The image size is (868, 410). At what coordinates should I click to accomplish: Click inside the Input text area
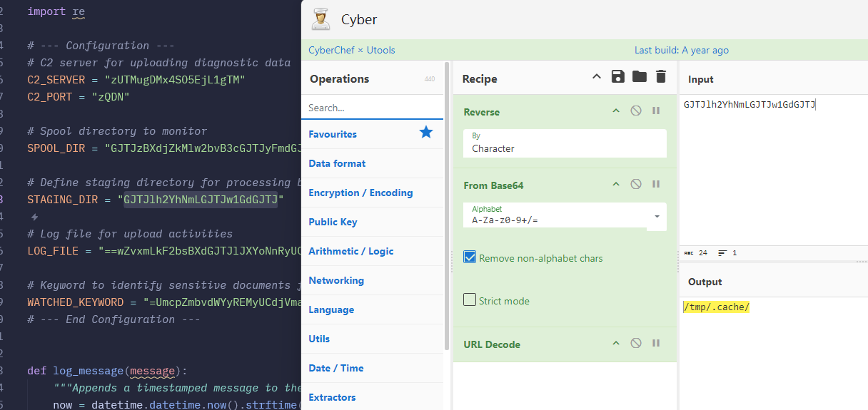pyautogui.click(x=771, y=171)
